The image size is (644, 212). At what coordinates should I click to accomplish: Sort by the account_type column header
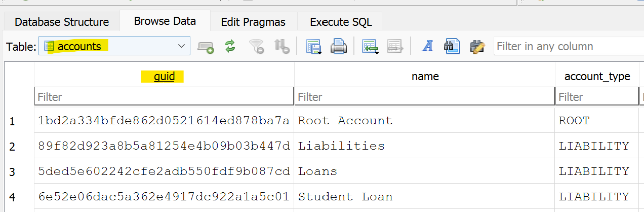coord(597,77)
